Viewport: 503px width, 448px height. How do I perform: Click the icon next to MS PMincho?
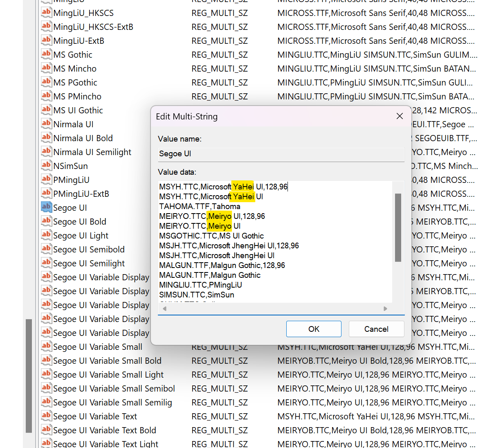(46, 96)
